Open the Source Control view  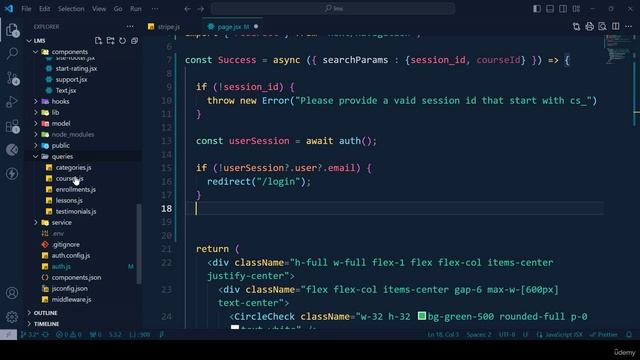pos(12,78)
